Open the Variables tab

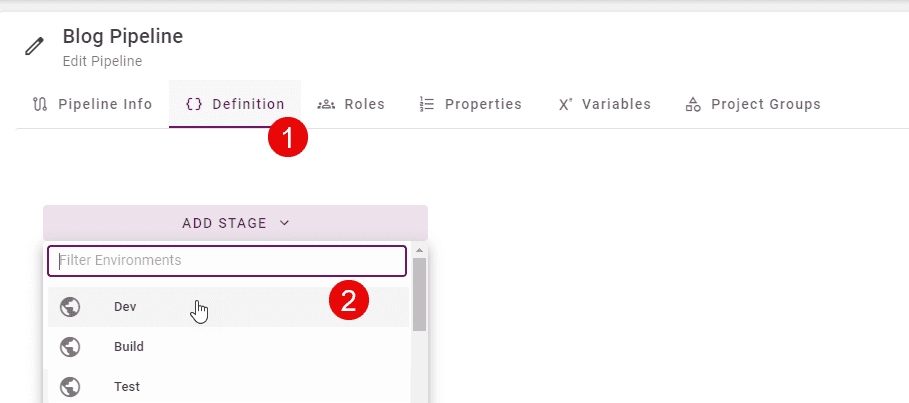coord(604,104)
